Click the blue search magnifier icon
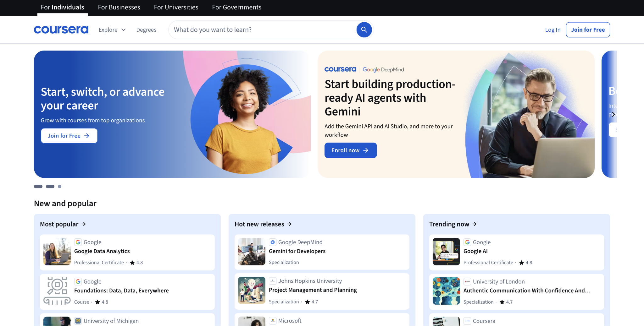This screenshot has height=326, width=644. click(364, 30)
